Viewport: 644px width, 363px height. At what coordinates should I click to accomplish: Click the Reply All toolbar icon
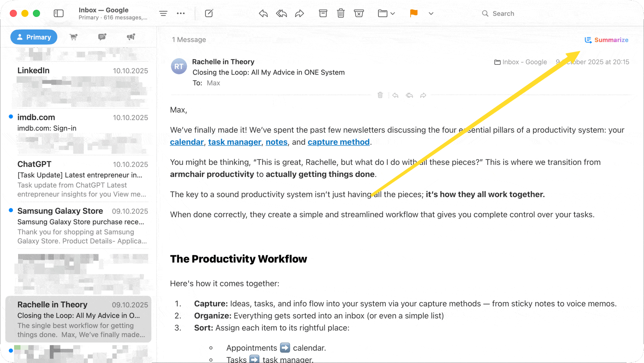click(x=281, y=13)
